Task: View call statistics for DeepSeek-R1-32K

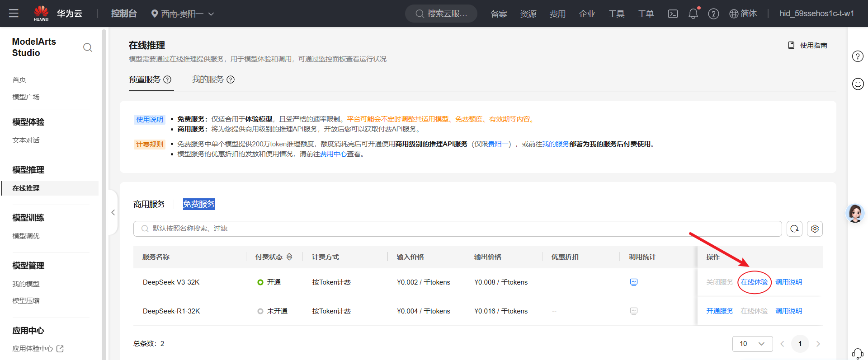Action: (x=634, y=311)
